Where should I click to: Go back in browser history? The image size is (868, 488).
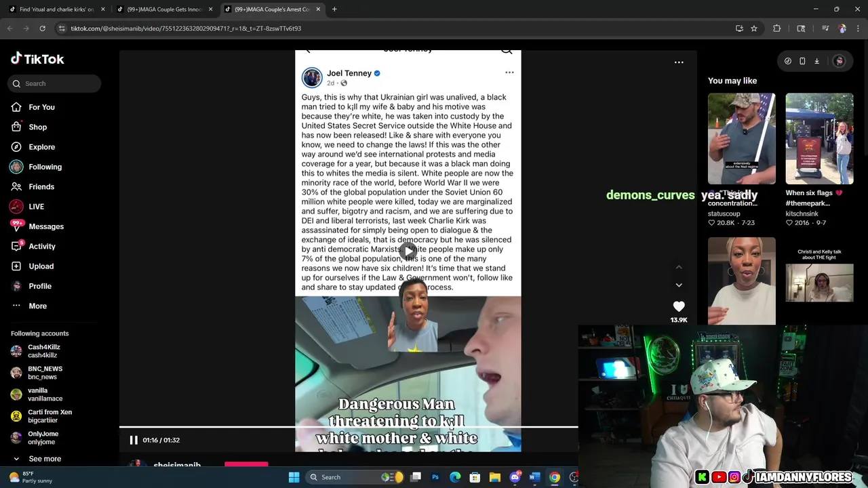(9, 28)
